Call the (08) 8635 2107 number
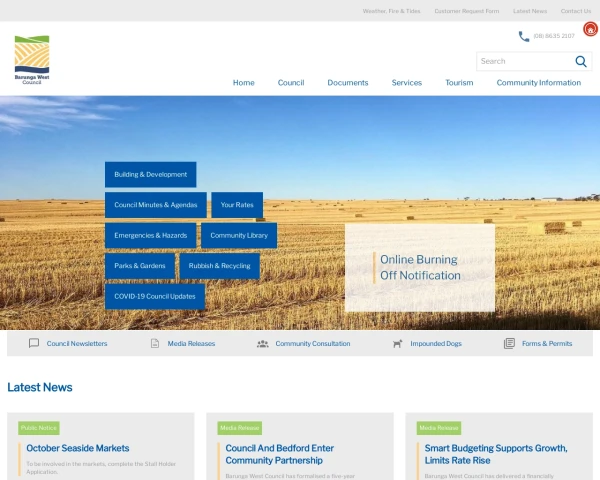Screen dimensions: 600x480 point(554,36)
